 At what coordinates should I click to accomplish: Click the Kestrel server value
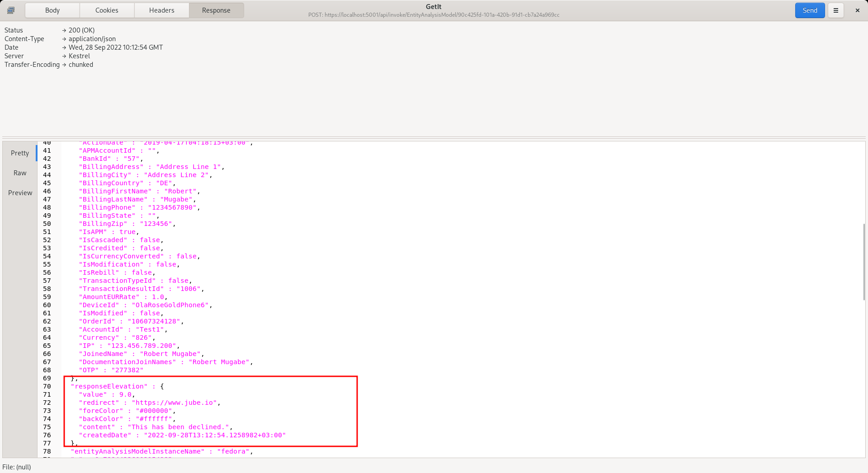tap(79, 56)
